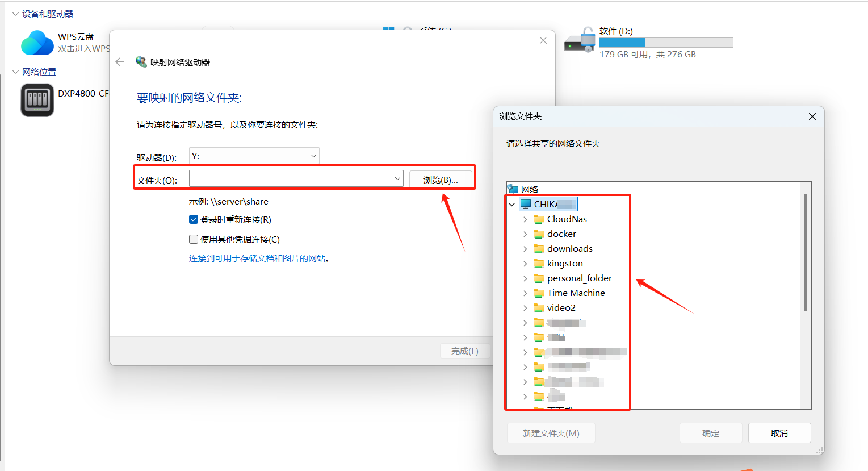The height and width of the screenshot is (471, 868).
Task: Select the Time Machine folder
Action: pyautogui.click(x=576, y=293)
